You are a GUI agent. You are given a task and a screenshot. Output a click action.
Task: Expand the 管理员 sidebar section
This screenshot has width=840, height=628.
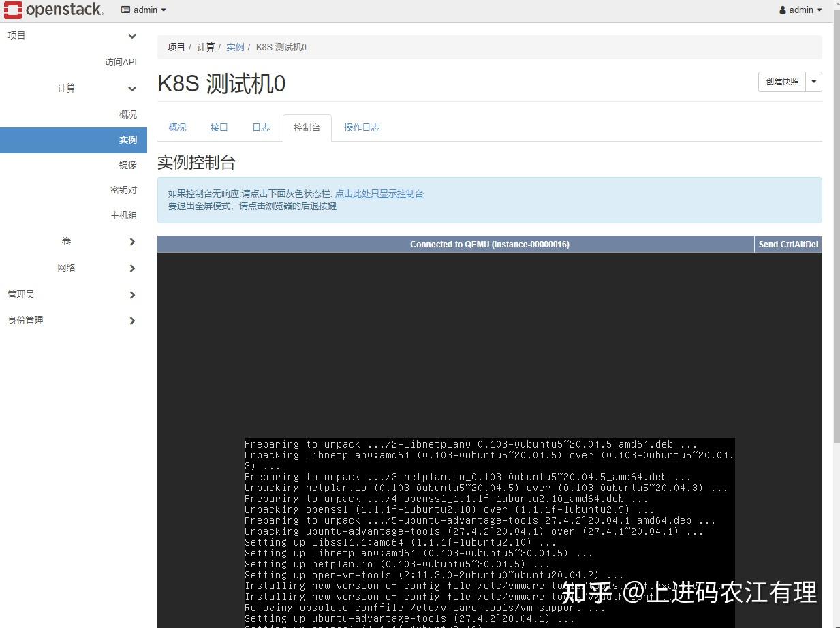click(20, 294)
